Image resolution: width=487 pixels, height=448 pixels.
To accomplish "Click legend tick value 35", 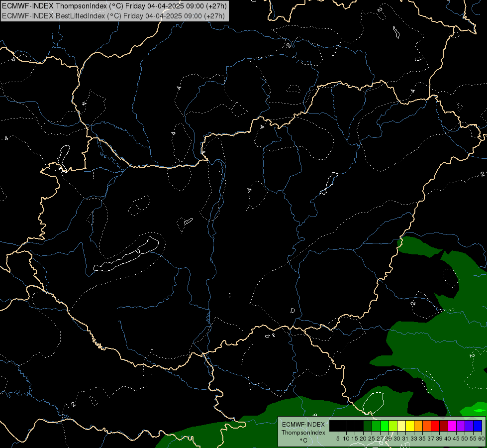I will pyautogui.click(x=423, y=439).
